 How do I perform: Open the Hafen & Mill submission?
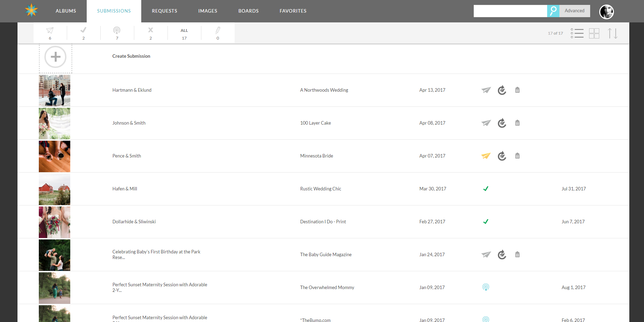(x=124, y=189)
